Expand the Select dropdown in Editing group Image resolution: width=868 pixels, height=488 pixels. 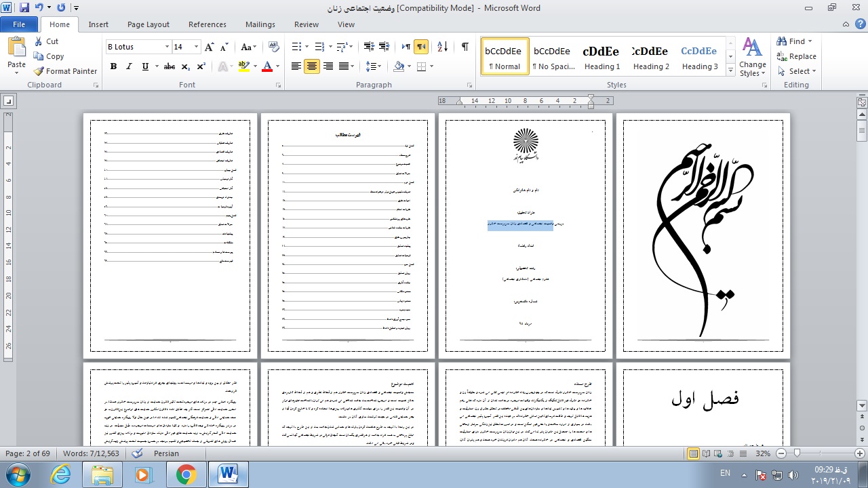click(797, 71)
